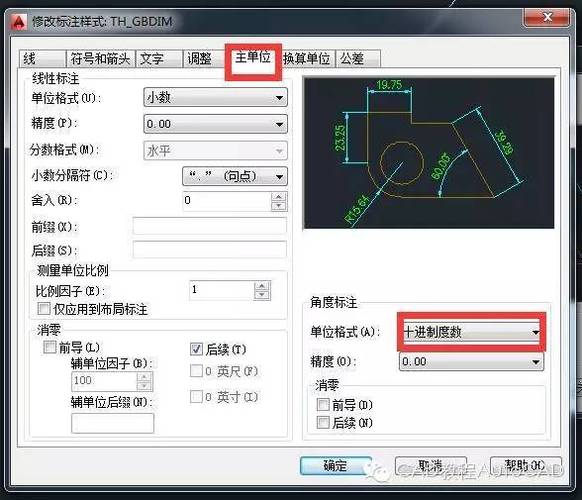582x500 pixels.
Task: Click the 辅单位因子(B) up arrow
Action: point(144,377)
